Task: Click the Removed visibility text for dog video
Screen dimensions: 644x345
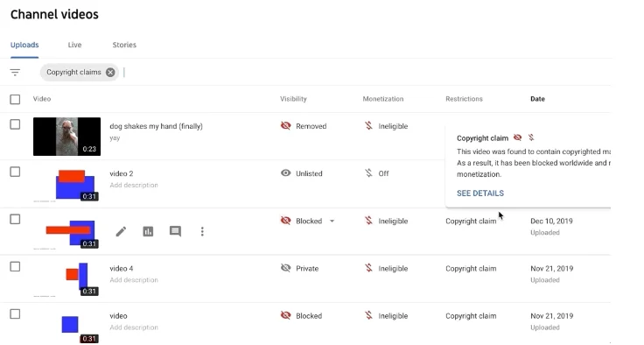Action: click(x=311, y=126)
